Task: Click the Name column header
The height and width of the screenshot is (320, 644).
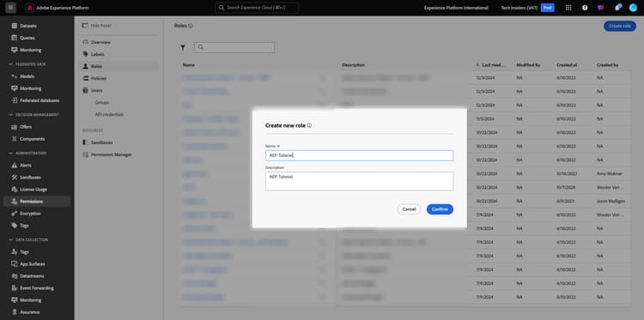Action: click(x=189, y=65)
